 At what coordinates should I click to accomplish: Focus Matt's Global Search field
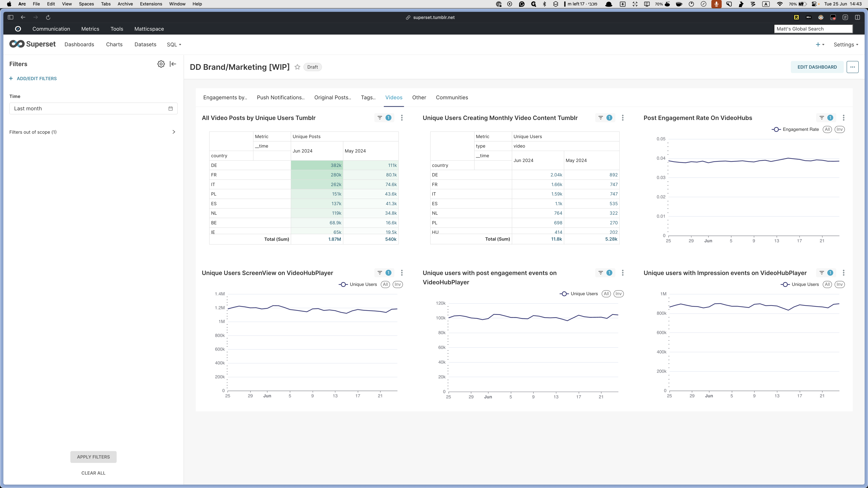[813, 29]
